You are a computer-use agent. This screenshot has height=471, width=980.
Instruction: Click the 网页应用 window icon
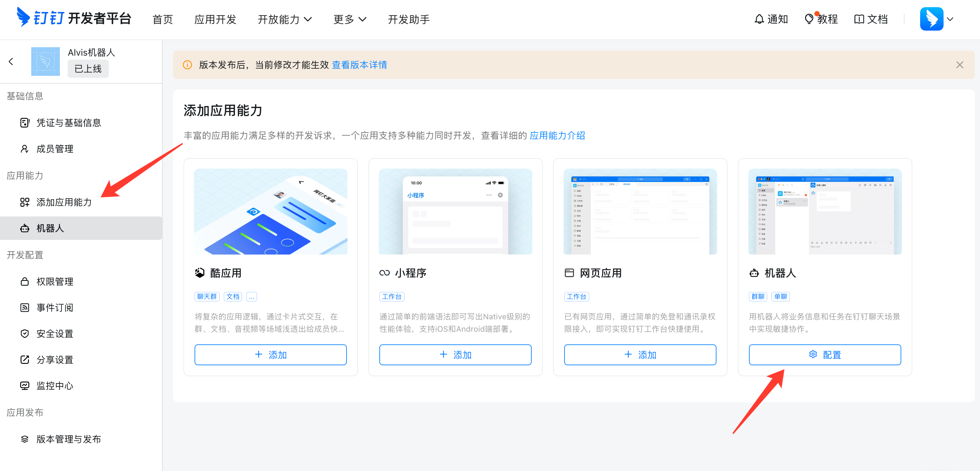click(569, 273)
